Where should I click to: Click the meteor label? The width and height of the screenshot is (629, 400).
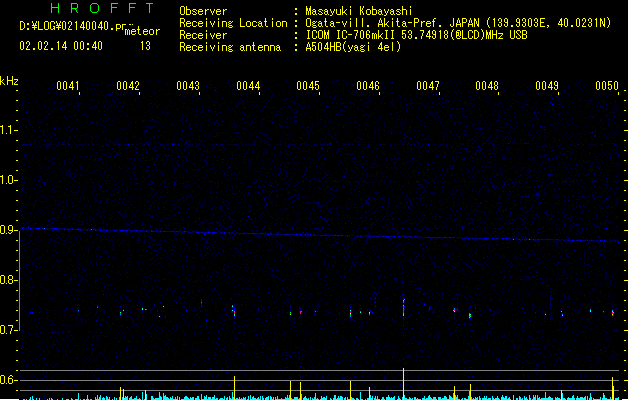142,31
